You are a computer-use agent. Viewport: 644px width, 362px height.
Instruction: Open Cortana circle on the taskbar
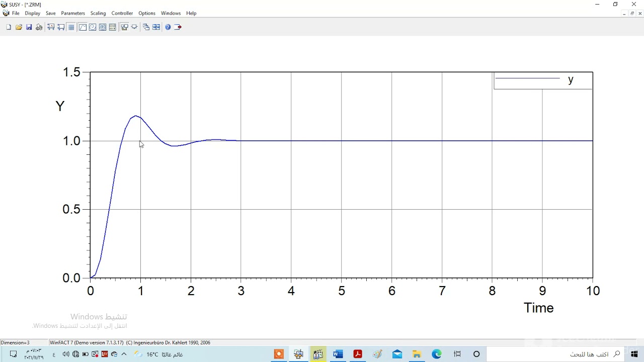pos(476,354)
